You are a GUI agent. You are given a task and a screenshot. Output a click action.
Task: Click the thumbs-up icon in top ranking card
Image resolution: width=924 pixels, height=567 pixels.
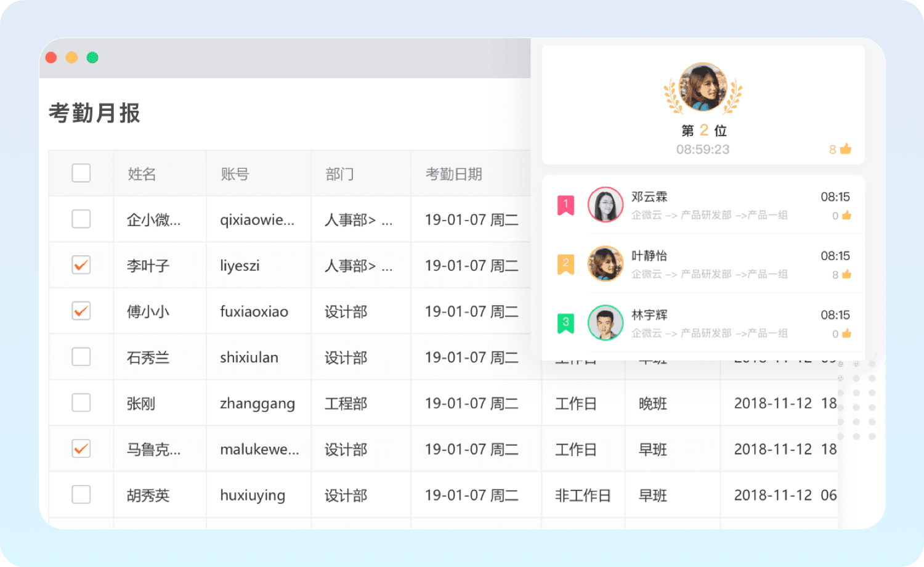click(x=845, y=149)
